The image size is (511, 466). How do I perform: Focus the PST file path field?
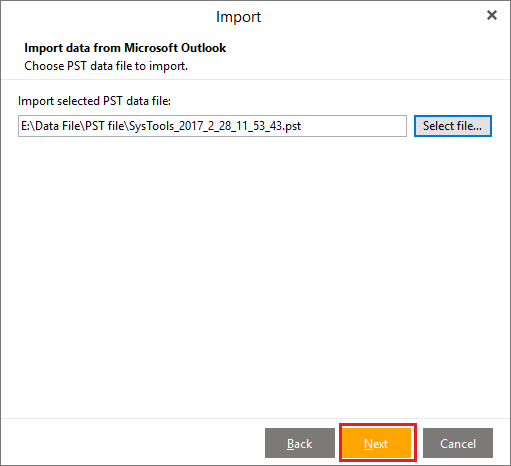(x=212, y=126)
